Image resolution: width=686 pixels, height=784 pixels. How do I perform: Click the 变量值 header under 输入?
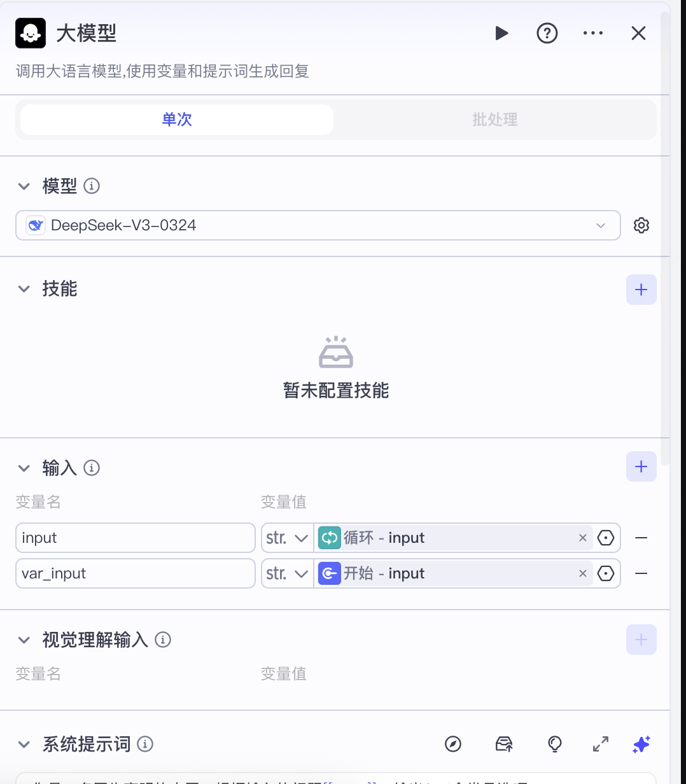284,502
